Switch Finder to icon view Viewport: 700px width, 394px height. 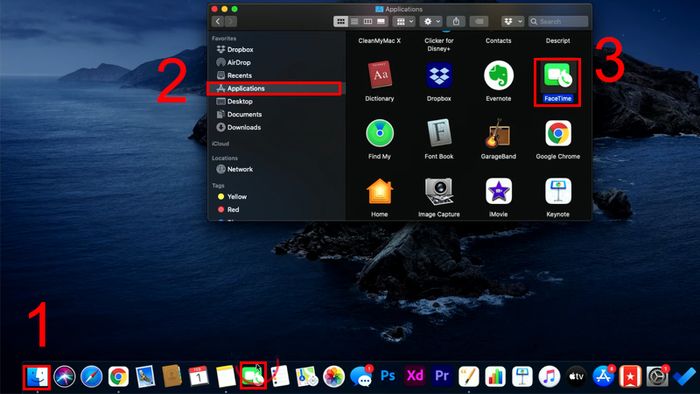pos(341,21)
